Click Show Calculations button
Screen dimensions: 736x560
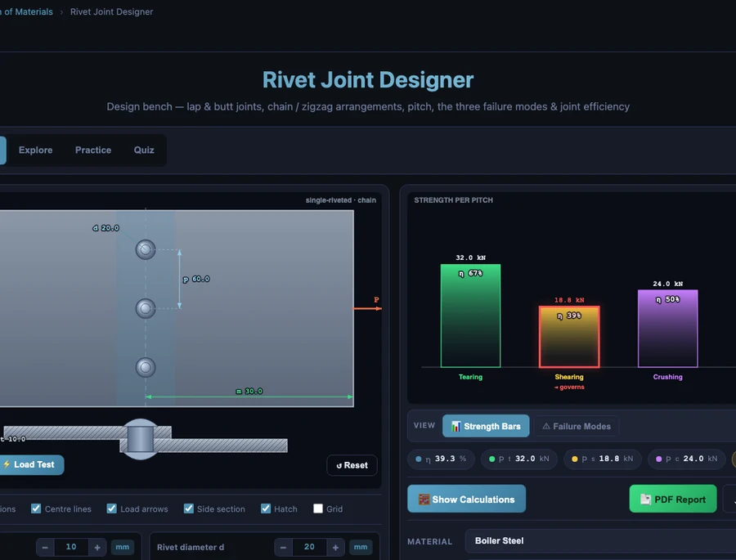[x=467, y=499]
